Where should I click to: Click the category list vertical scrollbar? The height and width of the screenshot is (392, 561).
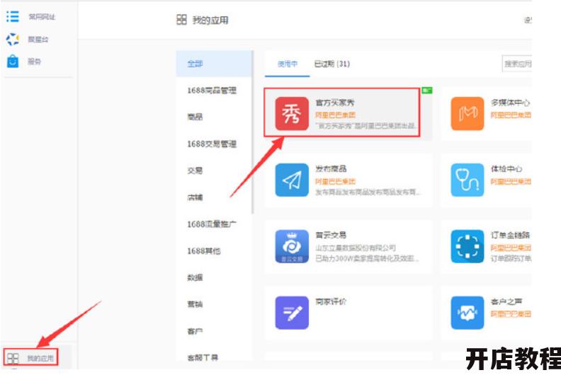[x=253, y=132]
